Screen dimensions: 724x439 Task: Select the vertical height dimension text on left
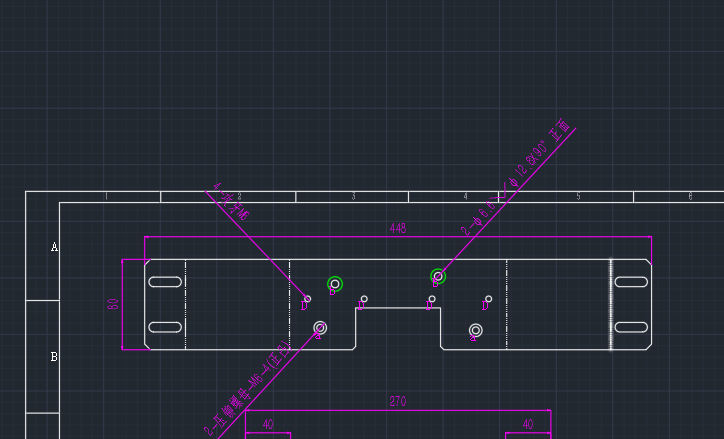114,304
